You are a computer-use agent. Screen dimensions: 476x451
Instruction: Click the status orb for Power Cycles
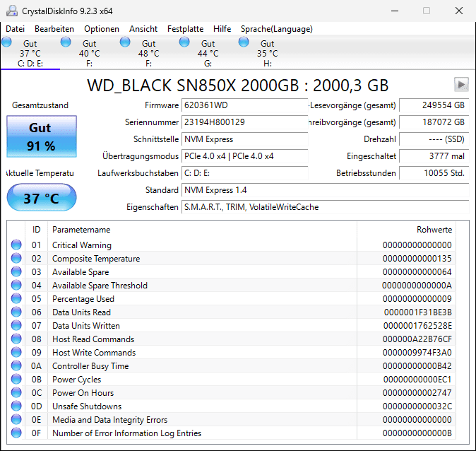pos(16,379)
